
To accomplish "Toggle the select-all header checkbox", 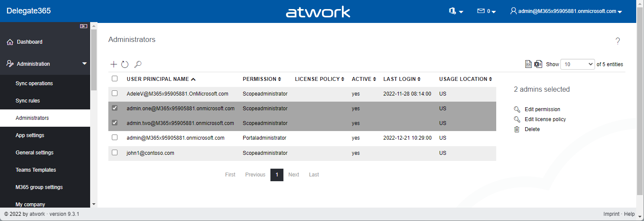I will click(115, 79).
